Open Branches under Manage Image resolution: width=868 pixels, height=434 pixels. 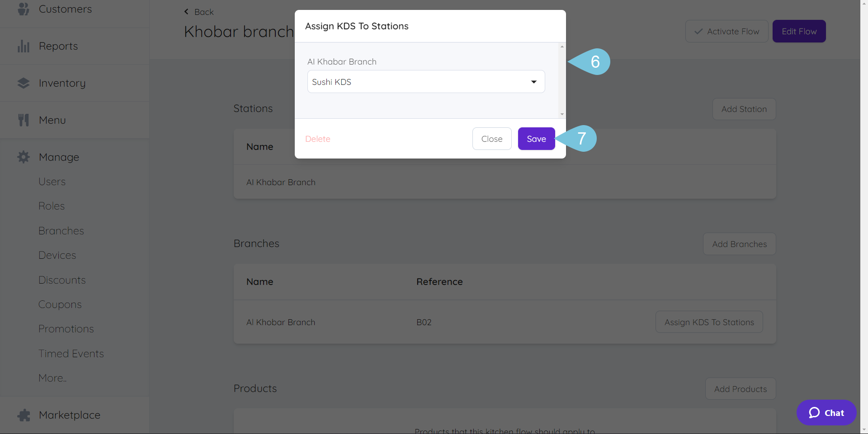(x=61, y=231)
